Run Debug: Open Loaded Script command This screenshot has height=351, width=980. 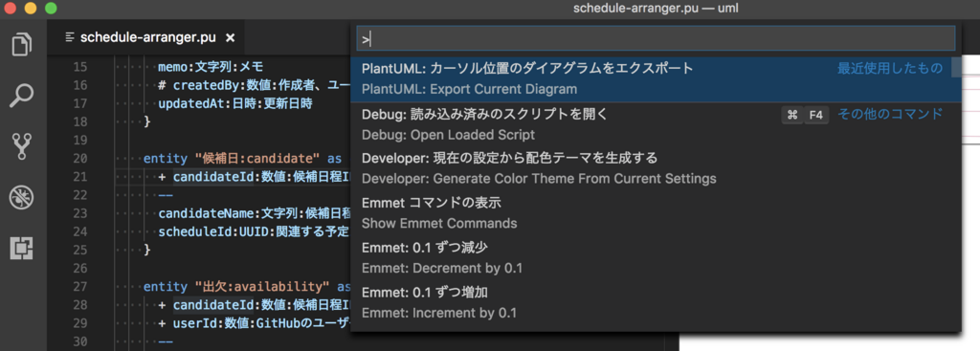pyautogui.click(x=656, y=124)
